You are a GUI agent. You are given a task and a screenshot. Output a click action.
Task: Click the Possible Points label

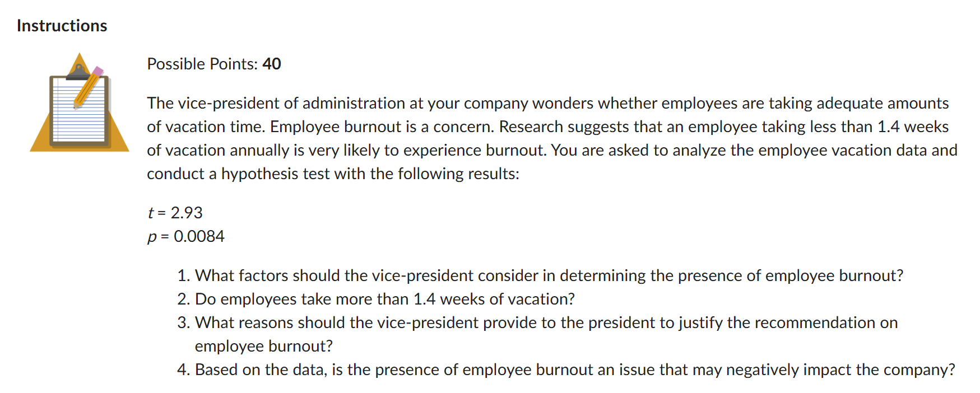coord(202,64)
